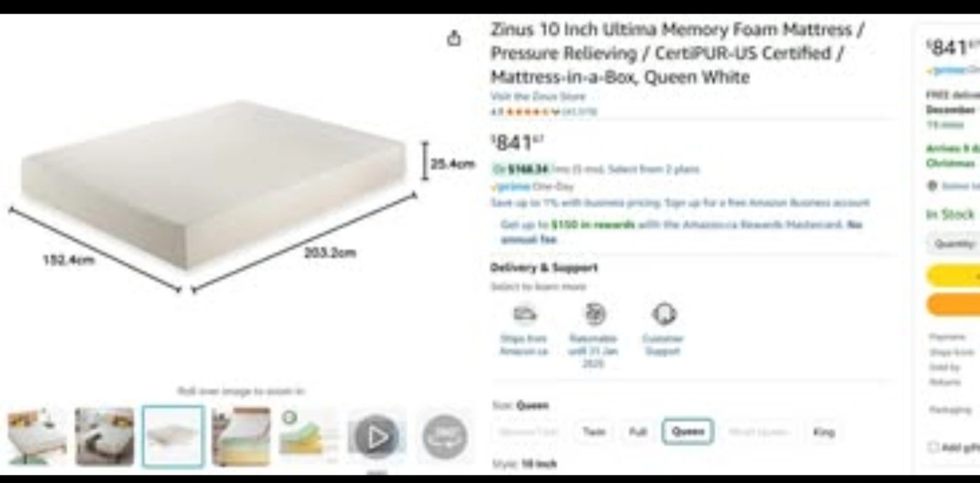Visit the Zinus Store link
This screenshot has height=483, width=980.
(538, 97)
